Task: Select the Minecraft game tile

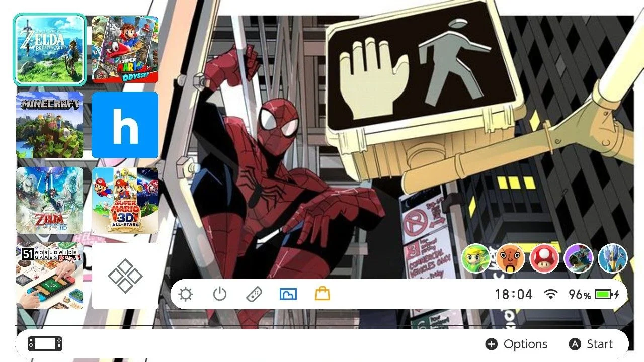Action: coord(49,125)
